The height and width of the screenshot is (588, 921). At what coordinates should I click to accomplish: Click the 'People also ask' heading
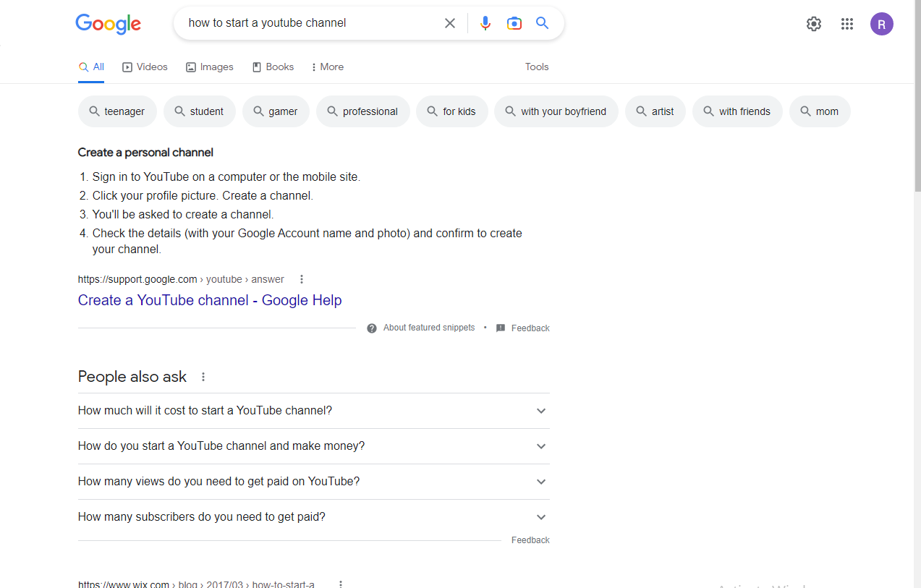(132, 377)
